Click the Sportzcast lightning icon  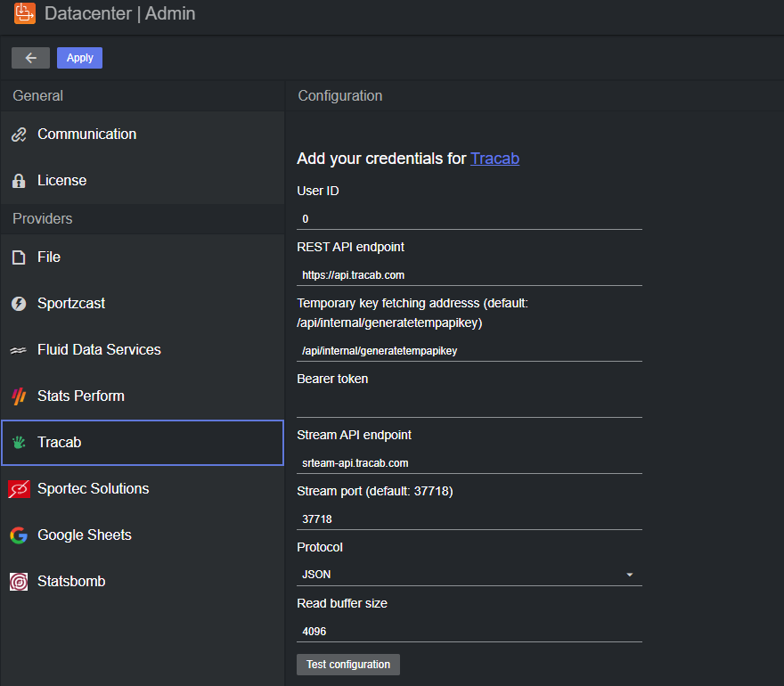click(x=19, y=304)
